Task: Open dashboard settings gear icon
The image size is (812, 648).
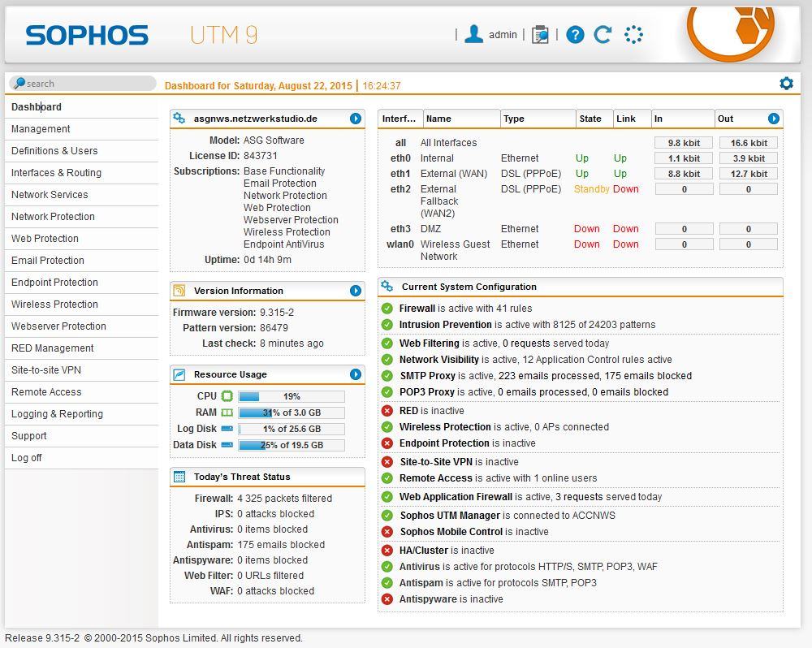Action: [x=786, y=83]
